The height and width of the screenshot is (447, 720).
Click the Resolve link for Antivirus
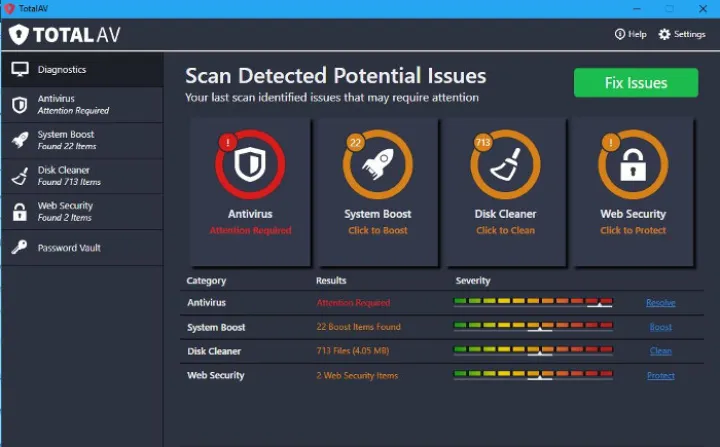pos(660,303)
